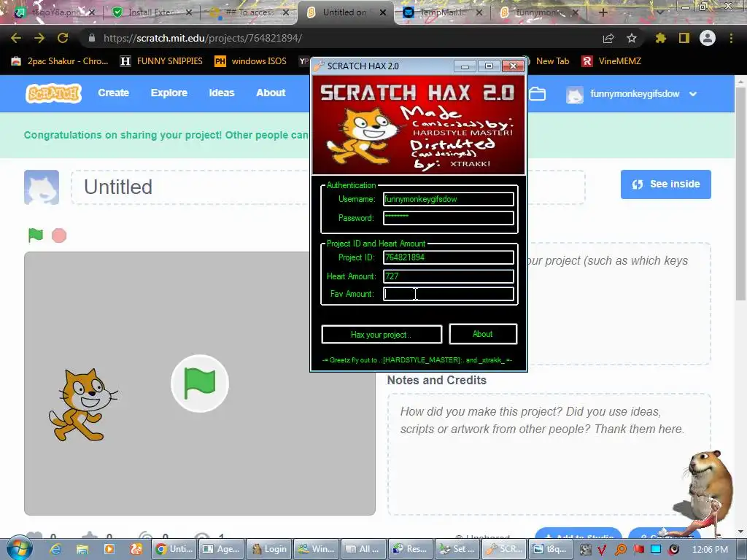
Task: Bookmark the page with the star icon
Action: (x=632, y=38)
